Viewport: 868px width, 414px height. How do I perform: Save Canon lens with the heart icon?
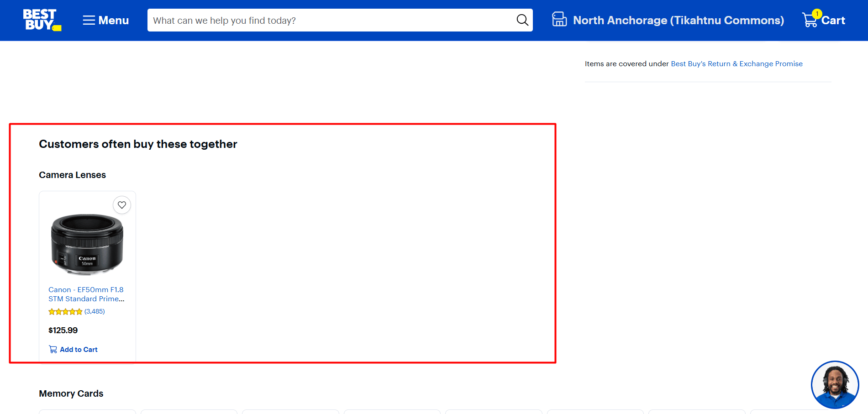click(122, 205)
